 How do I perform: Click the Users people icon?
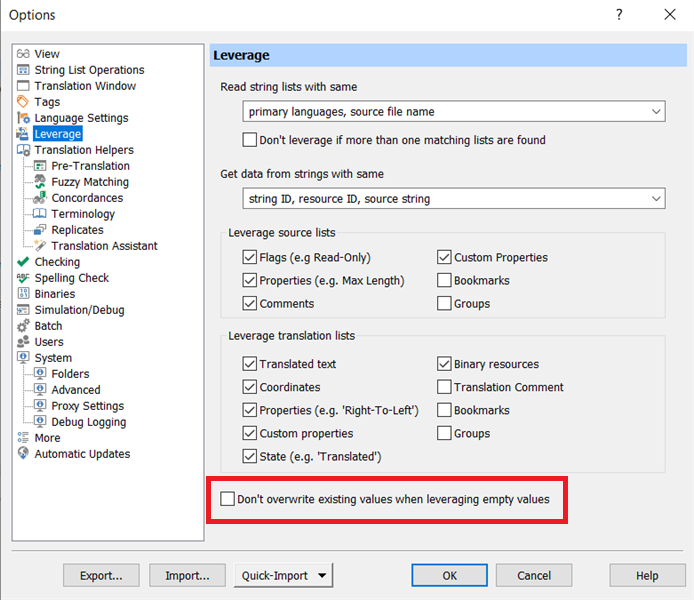(x=23, y=342)
